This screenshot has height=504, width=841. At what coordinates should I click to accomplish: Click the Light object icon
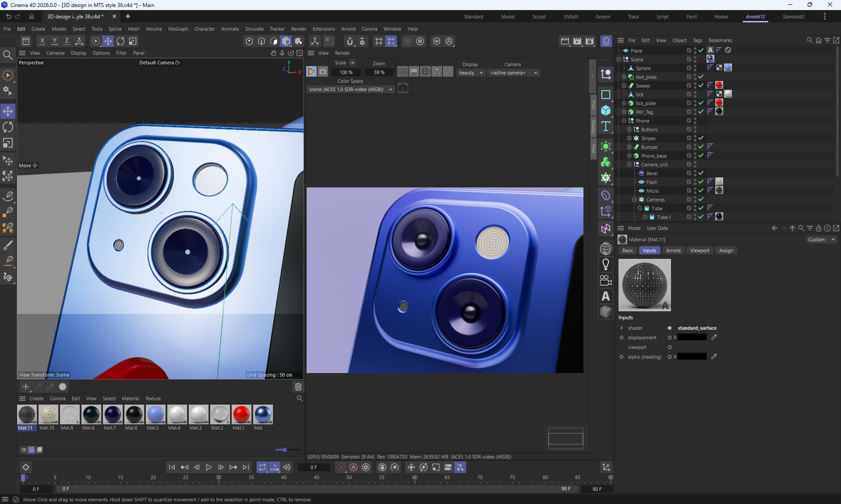606,264
